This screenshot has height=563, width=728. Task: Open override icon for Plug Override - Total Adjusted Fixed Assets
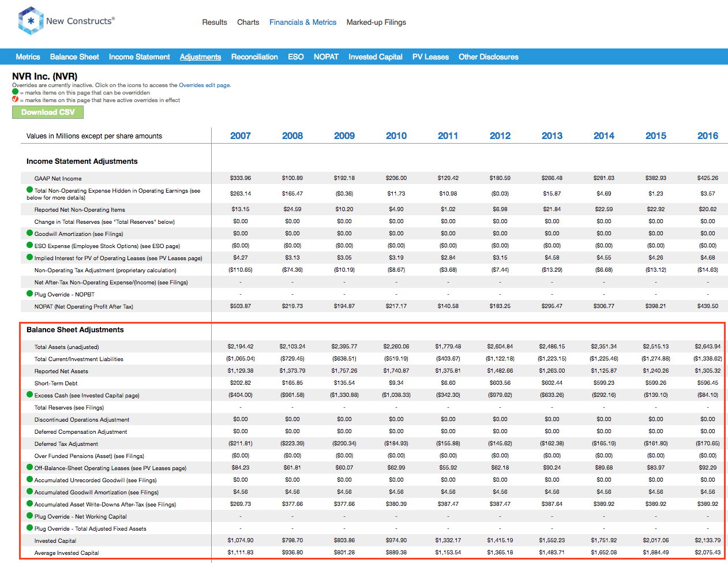[x=30, y=528]
